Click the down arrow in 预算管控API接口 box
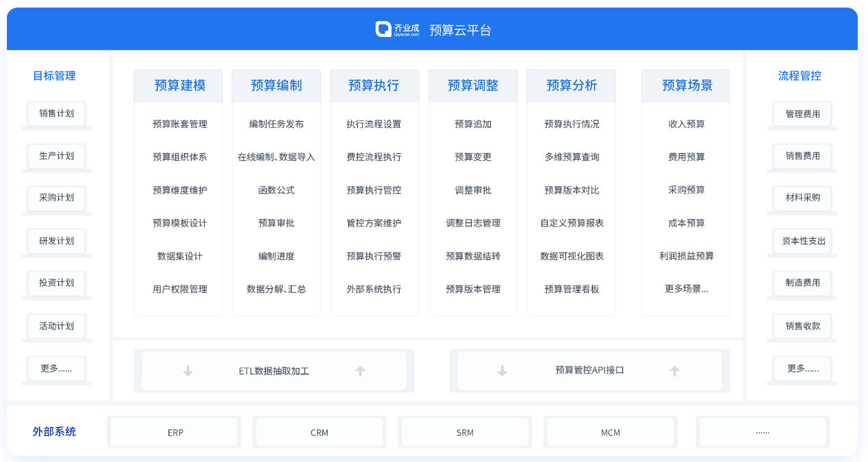This screenshot has height=462, width=868. click(502, 371)
